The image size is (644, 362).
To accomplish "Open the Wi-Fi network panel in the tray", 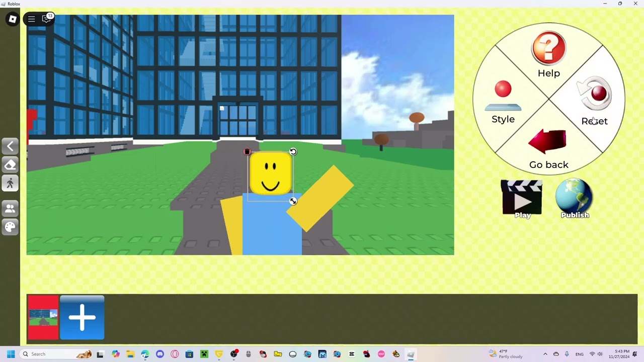I will 592,354.
